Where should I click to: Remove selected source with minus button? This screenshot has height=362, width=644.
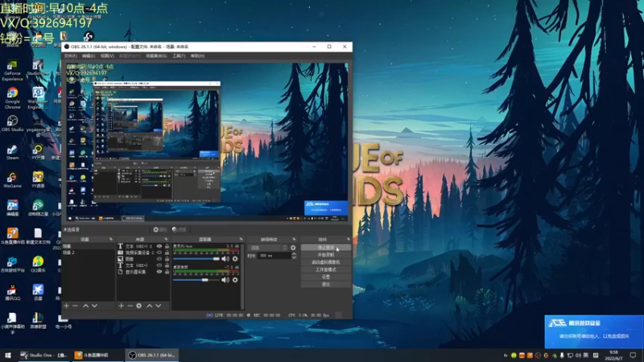click(x=130, y=306)
